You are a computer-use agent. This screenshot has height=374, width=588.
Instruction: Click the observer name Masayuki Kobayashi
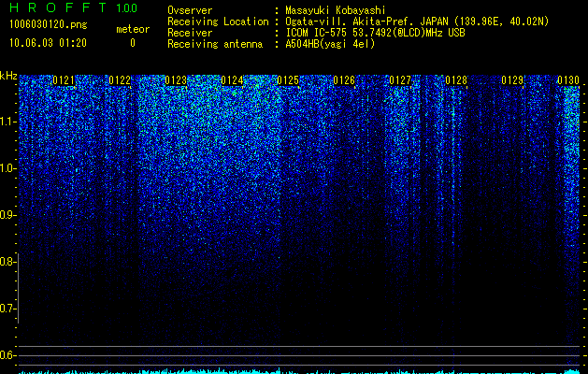coord(336,10)
